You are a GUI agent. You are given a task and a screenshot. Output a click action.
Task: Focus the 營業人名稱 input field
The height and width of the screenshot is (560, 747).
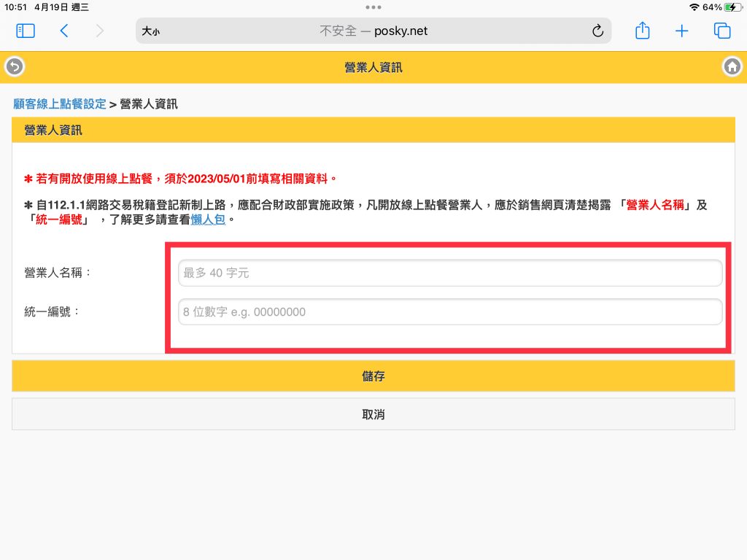449,273
